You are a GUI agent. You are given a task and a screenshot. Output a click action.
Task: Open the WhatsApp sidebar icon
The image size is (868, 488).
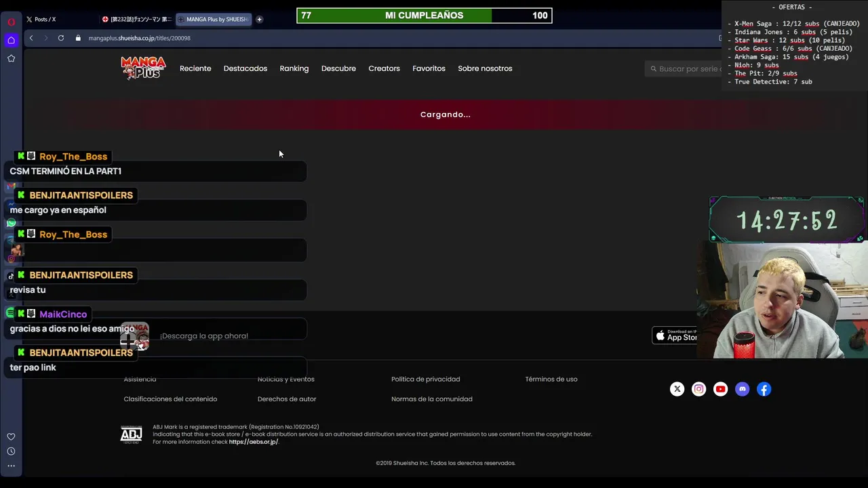pyautogui.click(x=11, y=222)
